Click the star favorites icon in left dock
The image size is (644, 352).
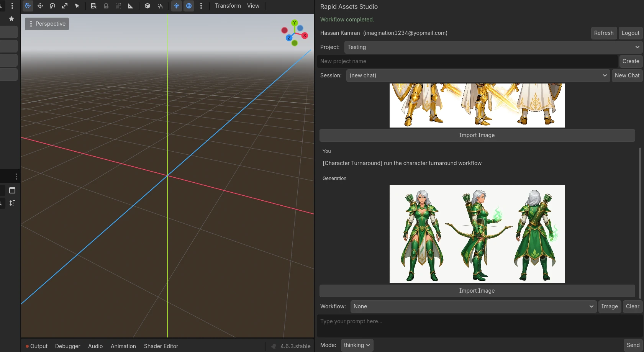[11, 18]
